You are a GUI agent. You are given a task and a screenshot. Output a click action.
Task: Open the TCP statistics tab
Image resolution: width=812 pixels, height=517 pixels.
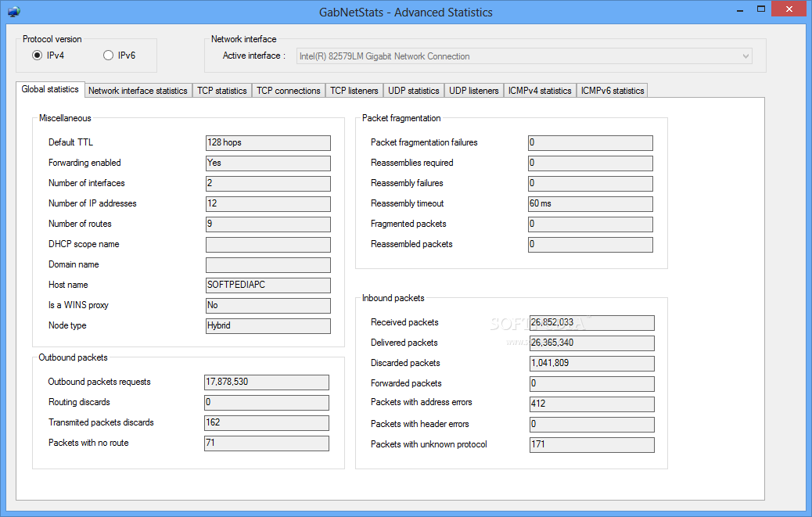click(x=221, y=91)
